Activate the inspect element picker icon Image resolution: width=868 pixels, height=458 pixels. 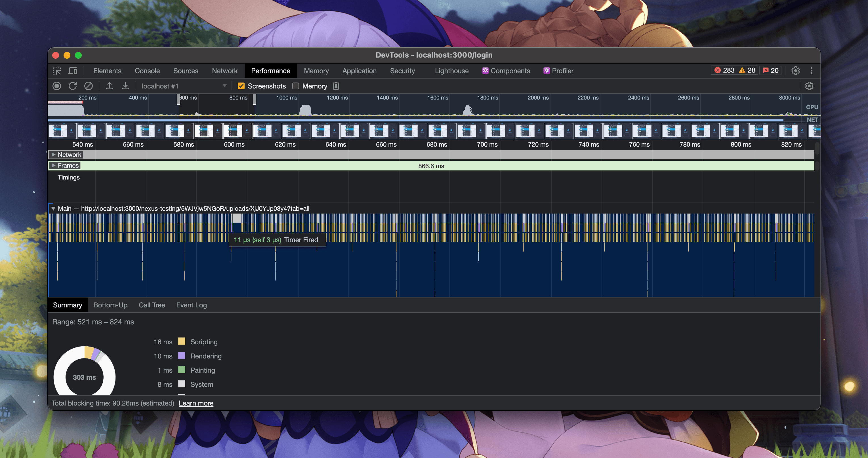(x=57, y=71)
